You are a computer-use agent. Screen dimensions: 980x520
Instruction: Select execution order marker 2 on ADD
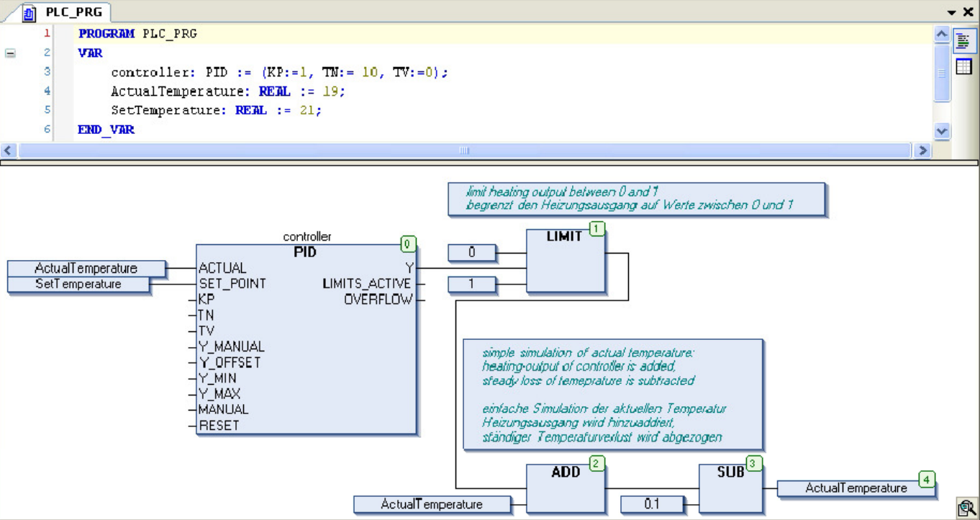596,463
